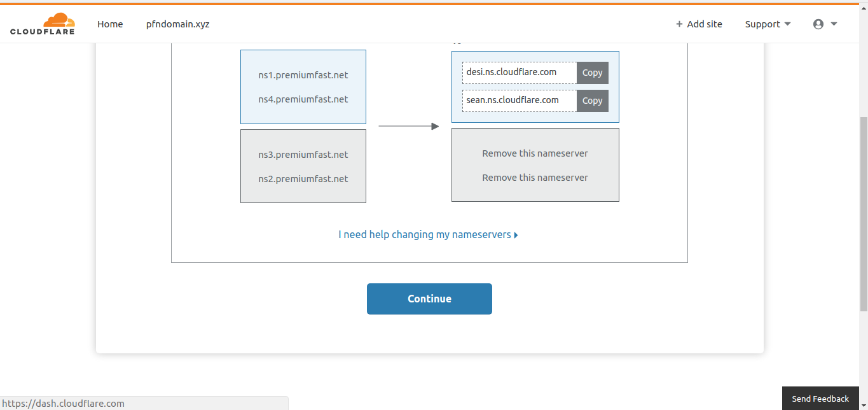Open 'I need help changing my nameservers'
Image resolution: width=868 pixels, height=410 pixels.
coord(425,235)
